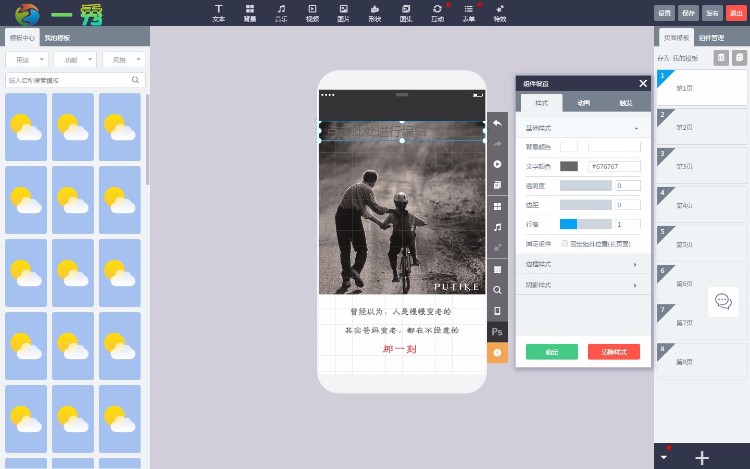The height and width of the screenshot is (469, 750).
Task: Switch to the 模板中心 (template center) tab
Action: [x=22, y=38]
